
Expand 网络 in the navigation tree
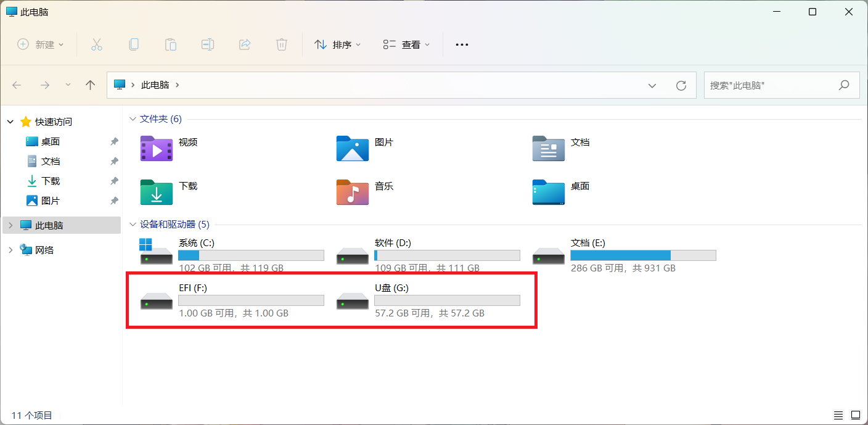point(10,250)
